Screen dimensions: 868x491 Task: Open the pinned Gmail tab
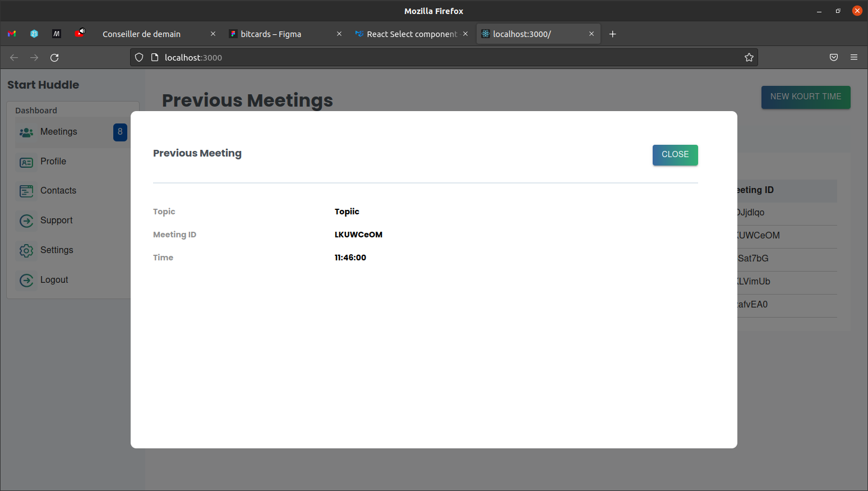[12, 34]
